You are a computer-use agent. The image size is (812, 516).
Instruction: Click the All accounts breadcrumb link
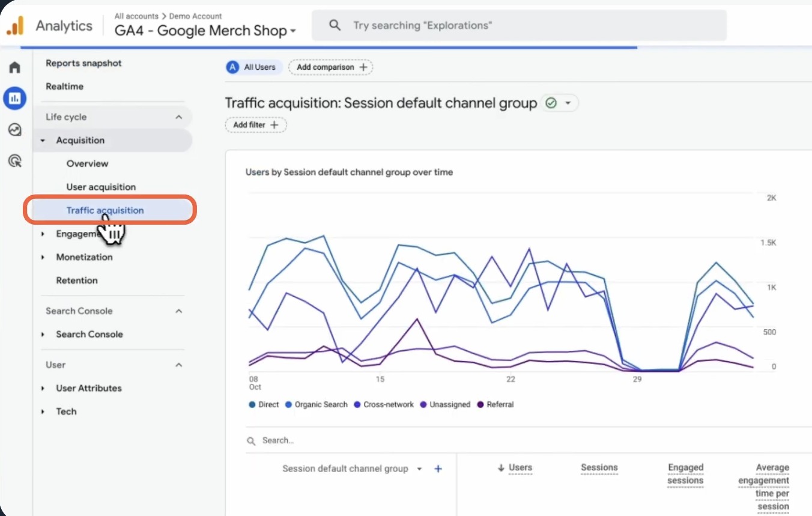tap(136, 16)
